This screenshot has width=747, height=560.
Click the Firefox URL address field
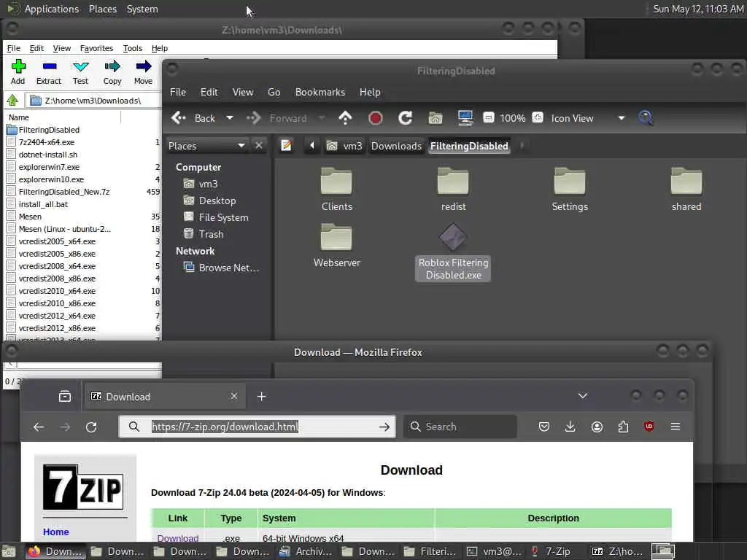point(258,427)
